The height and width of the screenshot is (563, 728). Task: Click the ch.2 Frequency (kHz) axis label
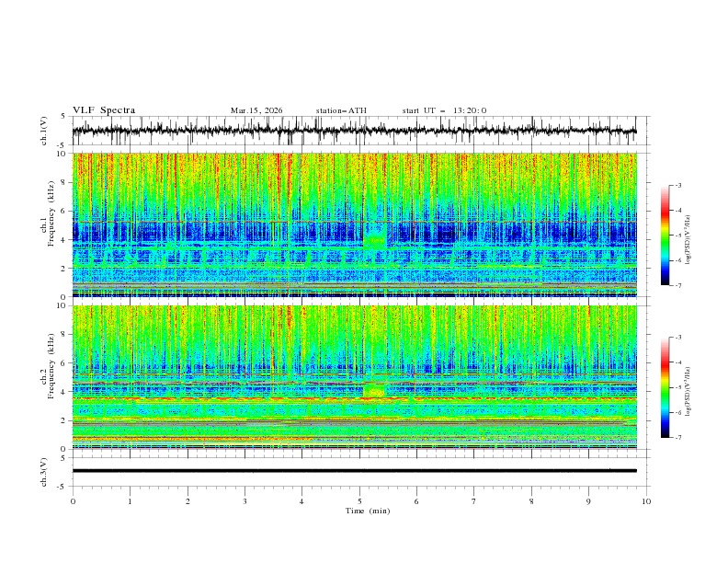pyautogui.click(x=48, y=366)
